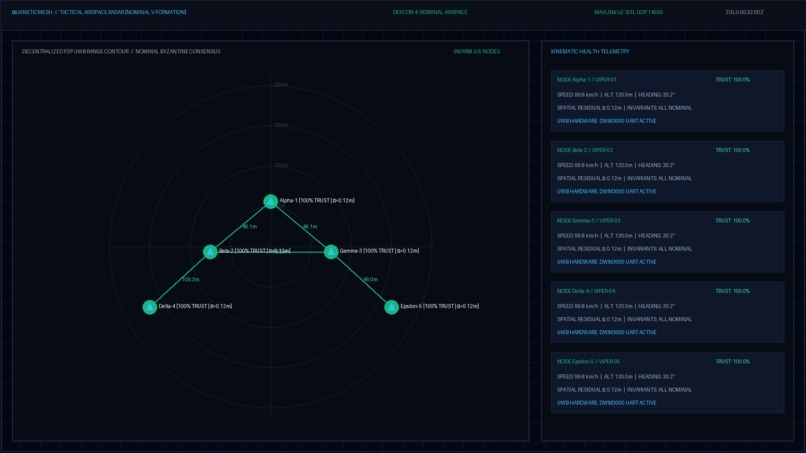Viewport: 806px width, 453px height.
Task: Click the Epsilon-5 [100% TRUST] radar label
Action: [x=439, y=306]
